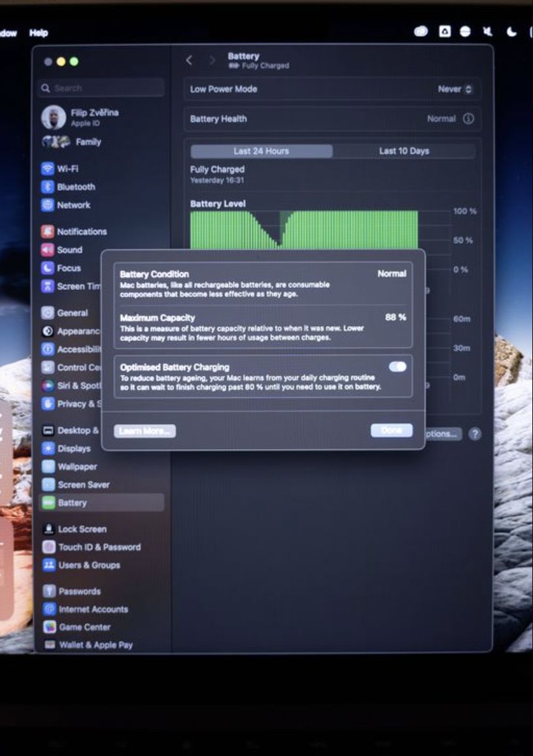Screen dimensions: 533x756
Task: Click the Battery Condition Normal value
Action: coord(392,274)
